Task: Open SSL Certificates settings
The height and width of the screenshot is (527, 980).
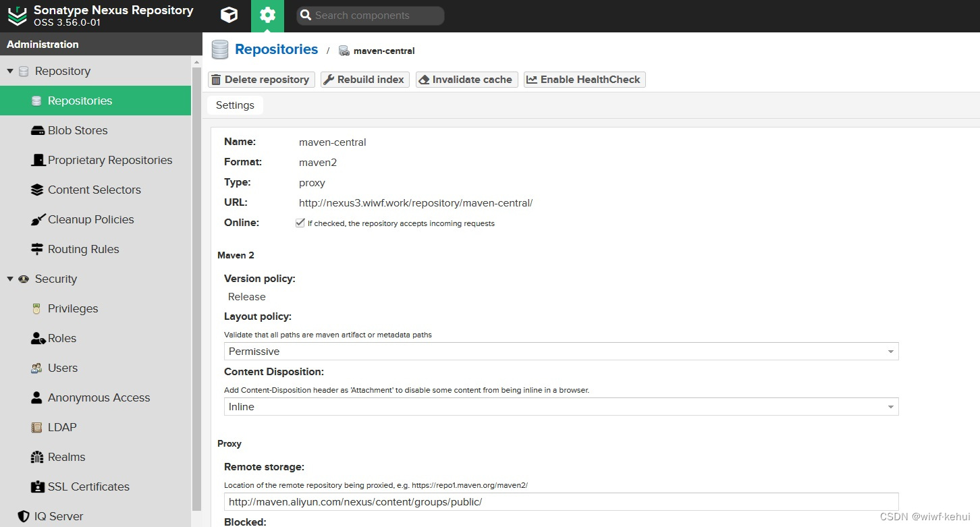Action: click(x=96, y=487)
